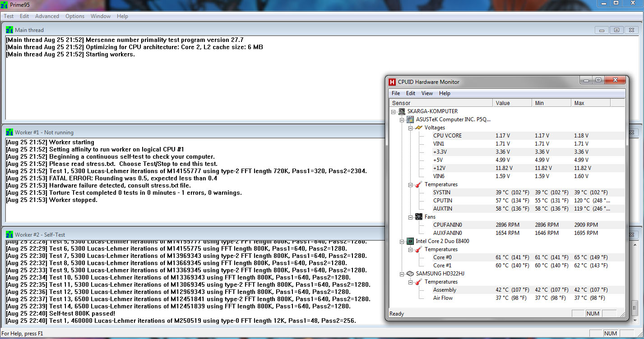
Task: Click the Intel Core 2 Duo processor icon
Action: coord(410,241)
